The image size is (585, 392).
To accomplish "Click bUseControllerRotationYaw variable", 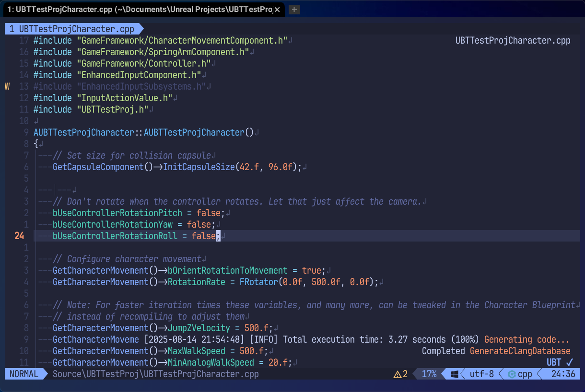I will tap(113, 224).
